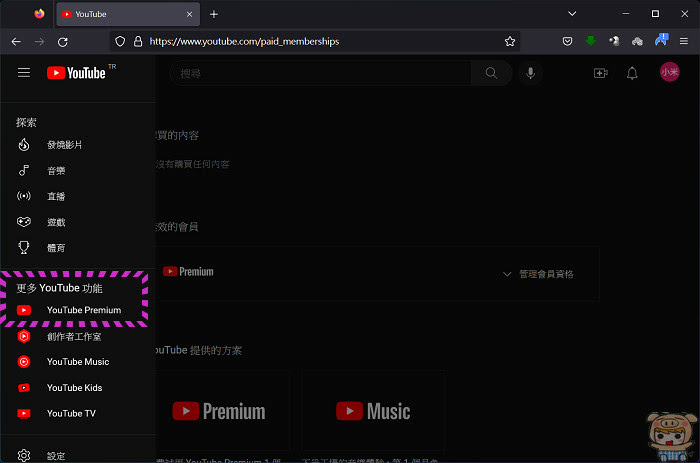
Task: Select the YouTube browser tab
Action: click(128, 14)
